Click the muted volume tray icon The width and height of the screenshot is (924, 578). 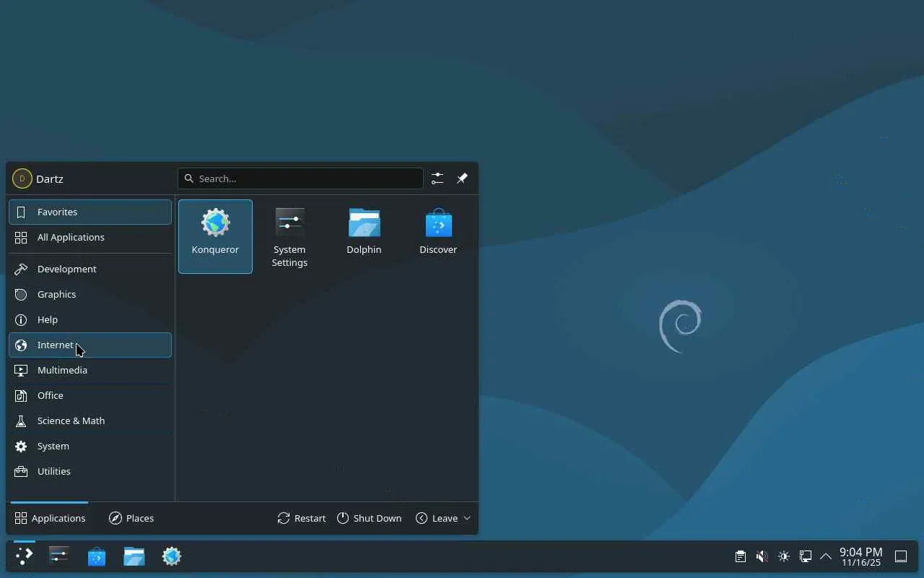coord(762,556)
